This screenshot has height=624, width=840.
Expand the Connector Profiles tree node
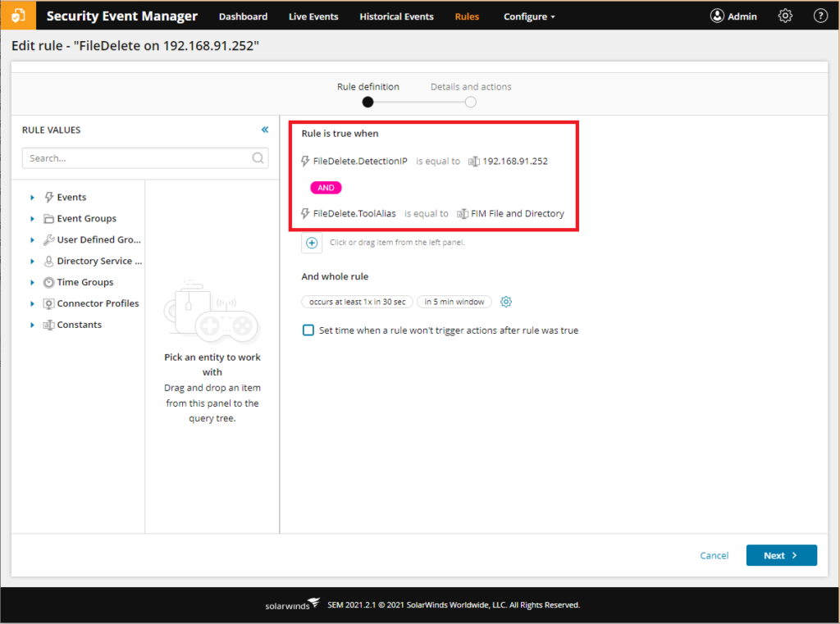32,303
